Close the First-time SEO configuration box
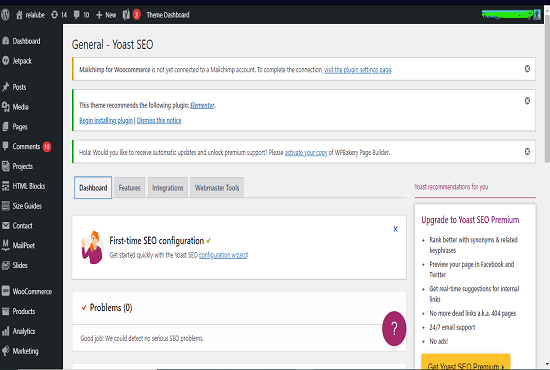Image resolution: width=550 pixels, height=370 pixels. click(395, 229)
